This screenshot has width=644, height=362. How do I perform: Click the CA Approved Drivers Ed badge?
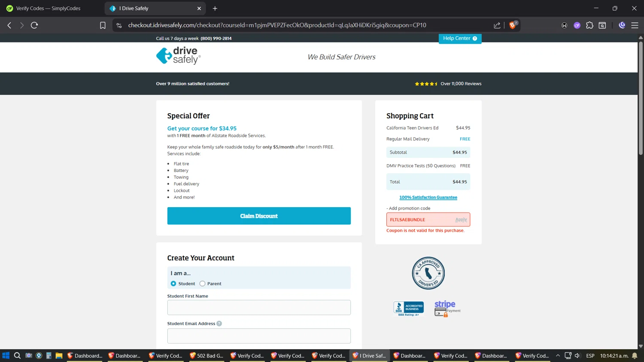pyautogui.click(x=428, y=273)
